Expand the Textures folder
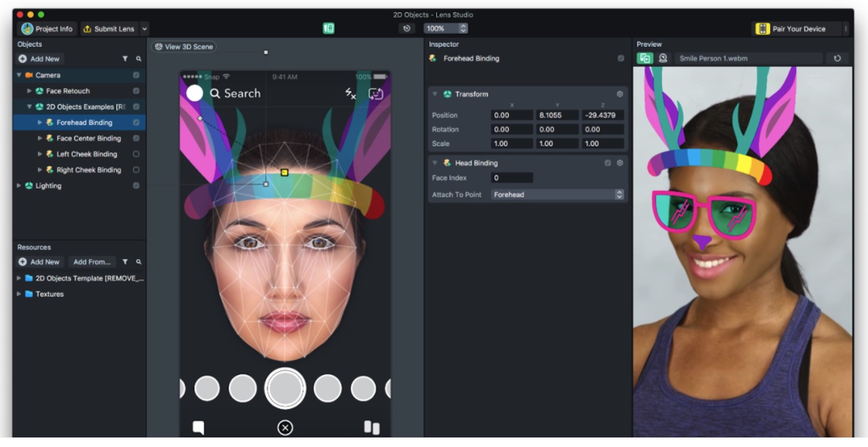This screenshot has height=447, width=868. 19,294
